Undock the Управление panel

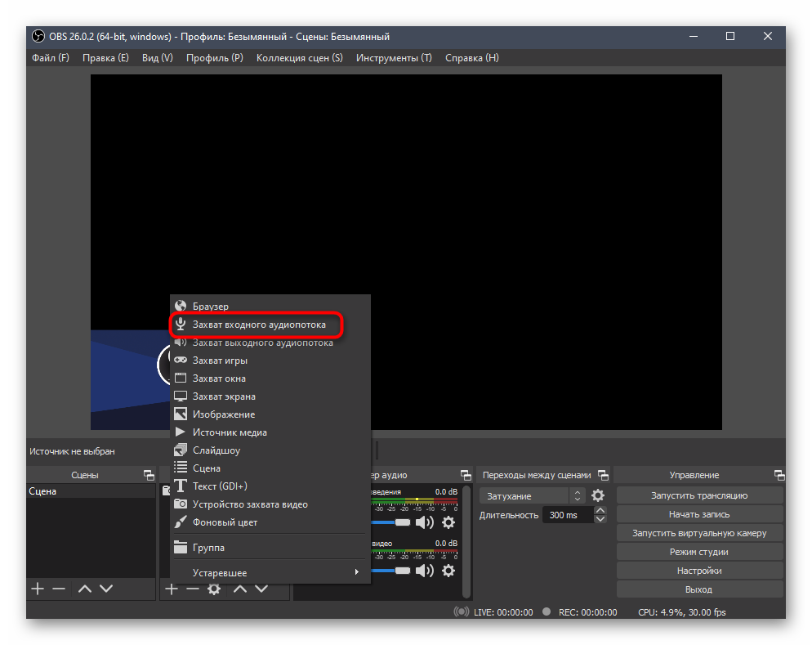pyautogui.click(x=779, y=475)
